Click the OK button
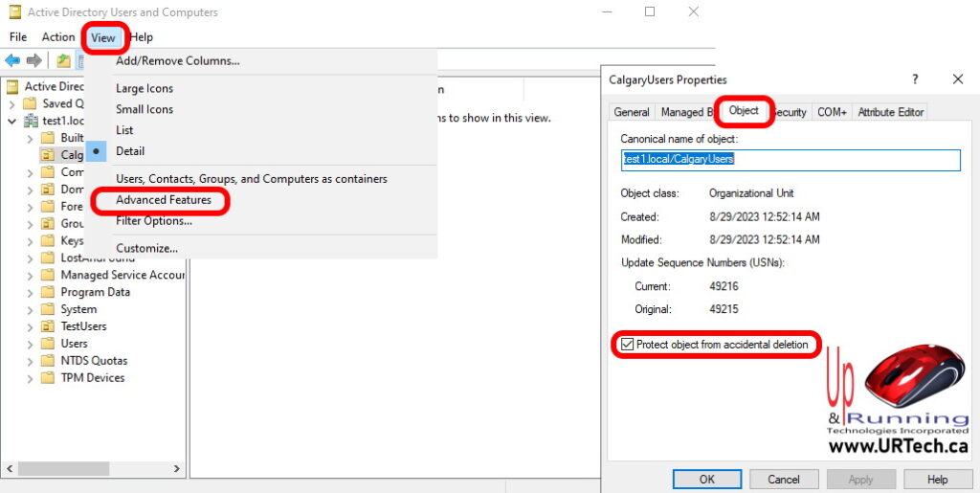The height and width of the screenshot is (493, 980). click(706, 479)
